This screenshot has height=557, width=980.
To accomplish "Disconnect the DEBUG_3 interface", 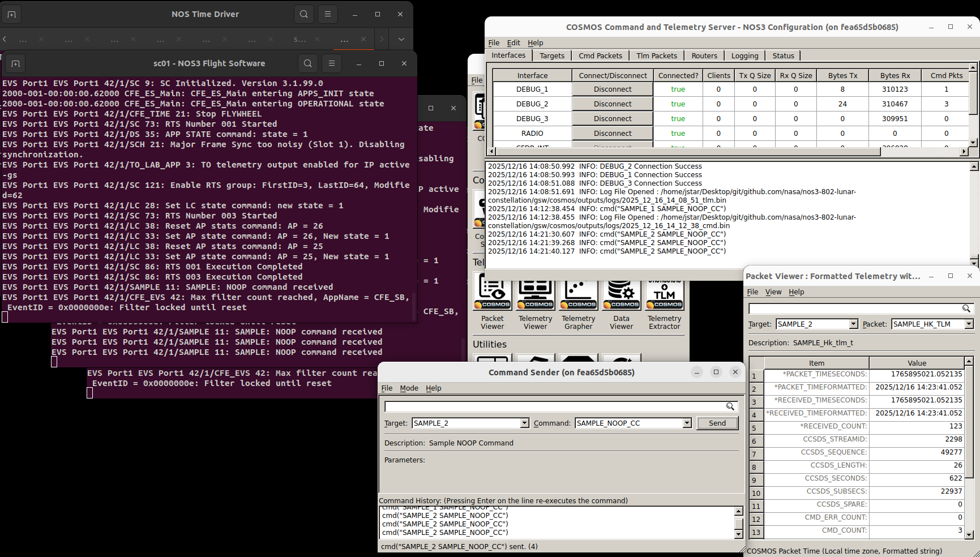I will (613, 118).
